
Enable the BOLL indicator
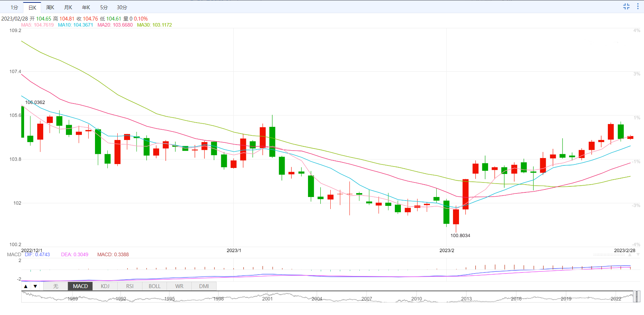(155, 286)
